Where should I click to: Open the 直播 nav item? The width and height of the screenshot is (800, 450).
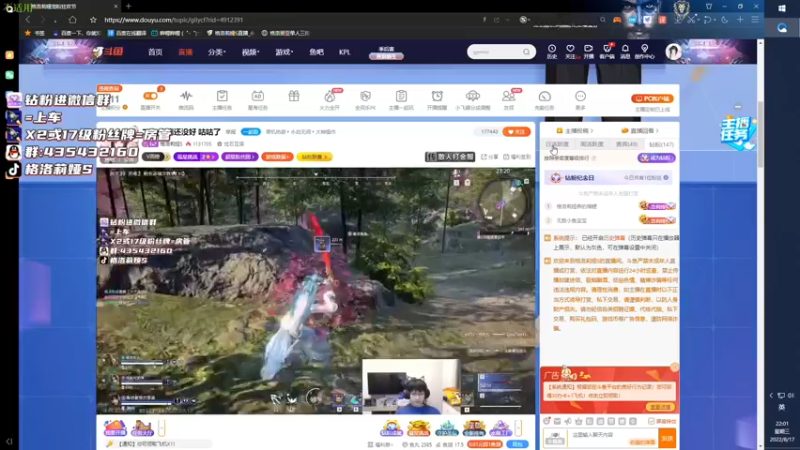[185, 52]
